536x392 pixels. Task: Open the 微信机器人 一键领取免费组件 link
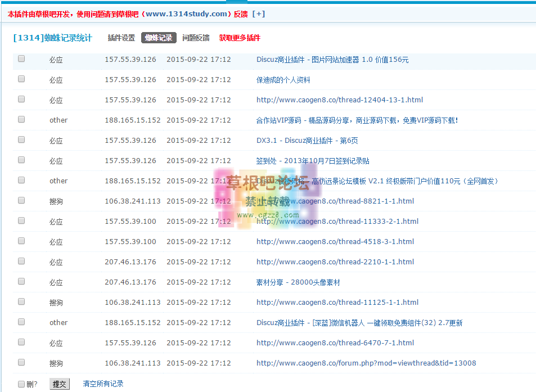[x=358, y=322]
